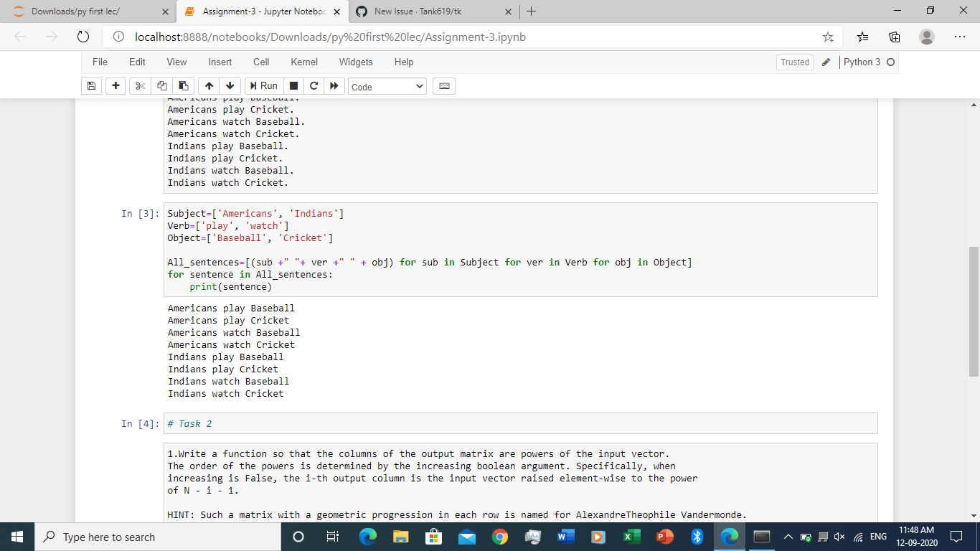The height and width of the screenshot is (551, 980).
Task: Open the browser Settings and more menu
Action: 960,37
